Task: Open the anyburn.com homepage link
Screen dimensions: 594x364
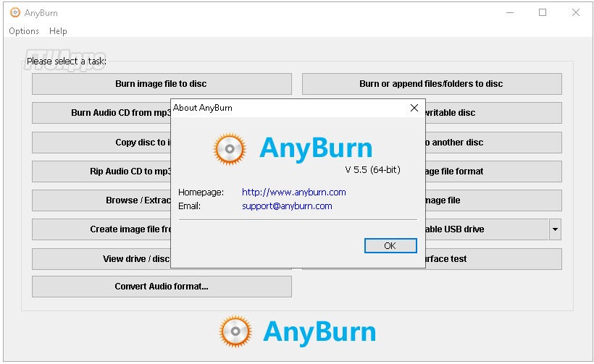Action: (x=293, y=192)
